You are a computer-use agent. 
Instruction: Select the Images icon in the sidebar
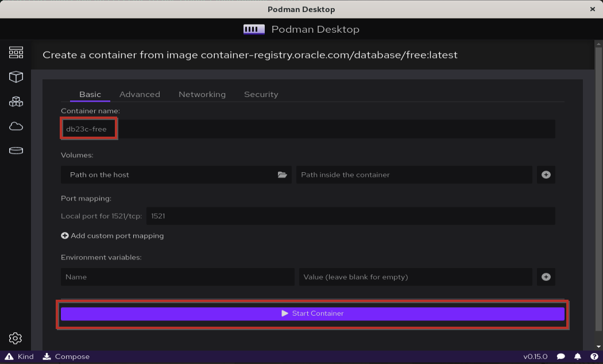(x=16, y=126)
